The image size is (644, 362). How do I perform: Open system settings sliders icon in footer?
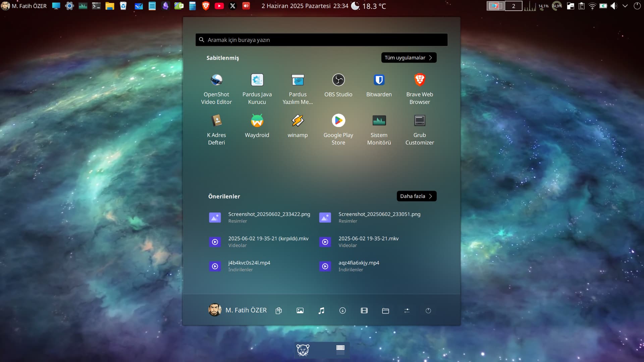click(407, 311)
